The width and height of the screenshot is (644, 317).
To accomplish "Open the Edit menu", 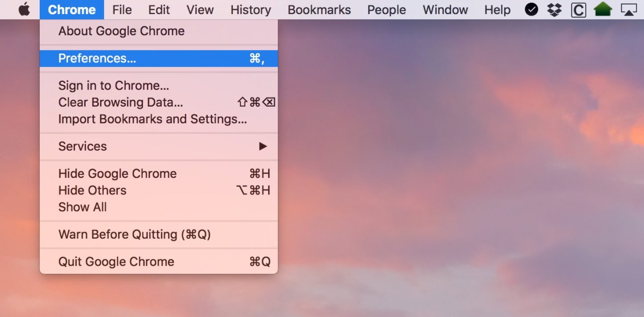I will [x=159, y=10].
